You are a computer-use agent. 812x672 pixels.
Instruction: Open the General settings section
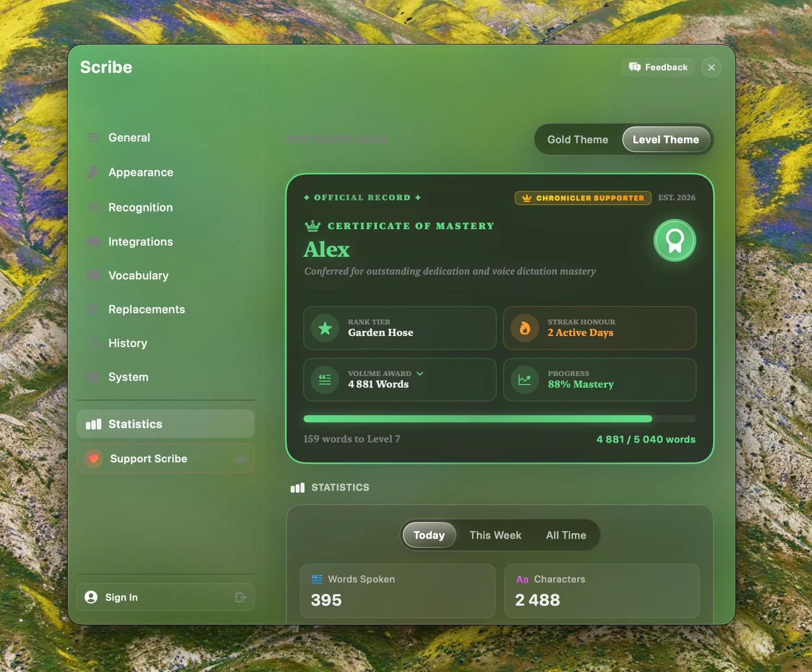[165, 138]
